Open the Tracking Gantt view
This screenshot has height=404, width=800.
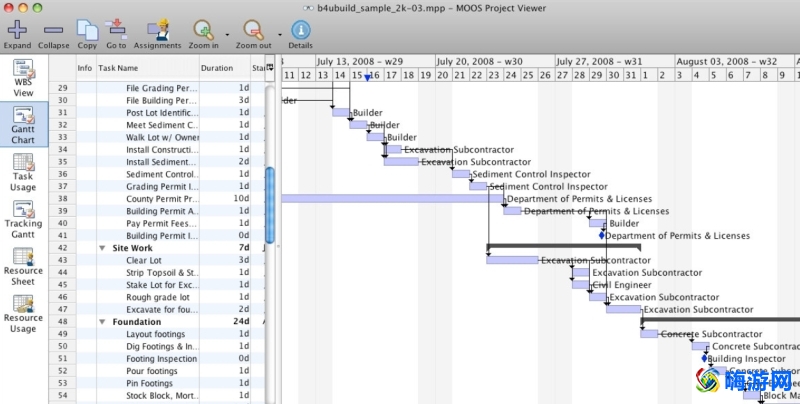pos(23,219)
